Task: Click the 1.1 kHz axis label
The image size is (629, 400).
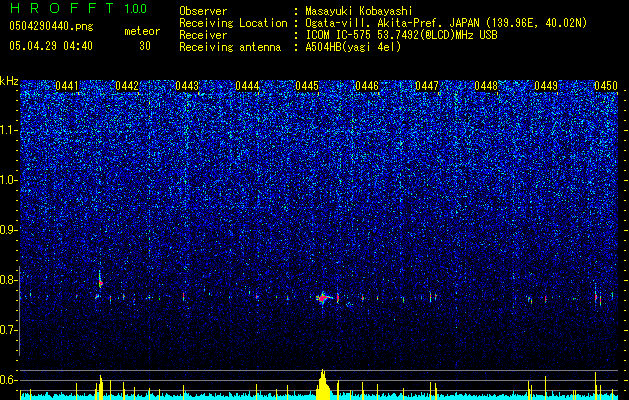Action: click(x=9, y=130)
